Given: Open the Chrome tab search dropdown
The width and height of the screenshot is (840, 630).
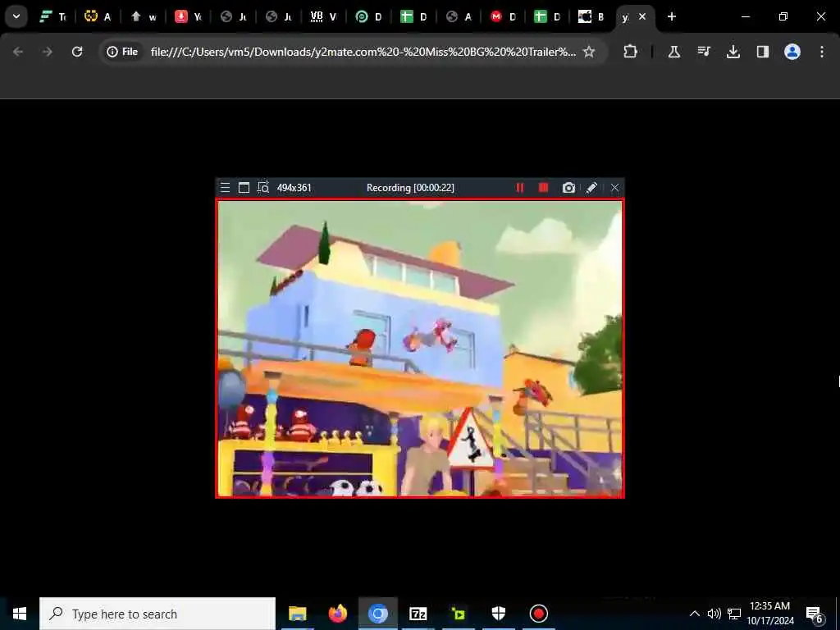Looking at the screenshot, I should coord(16,16).
